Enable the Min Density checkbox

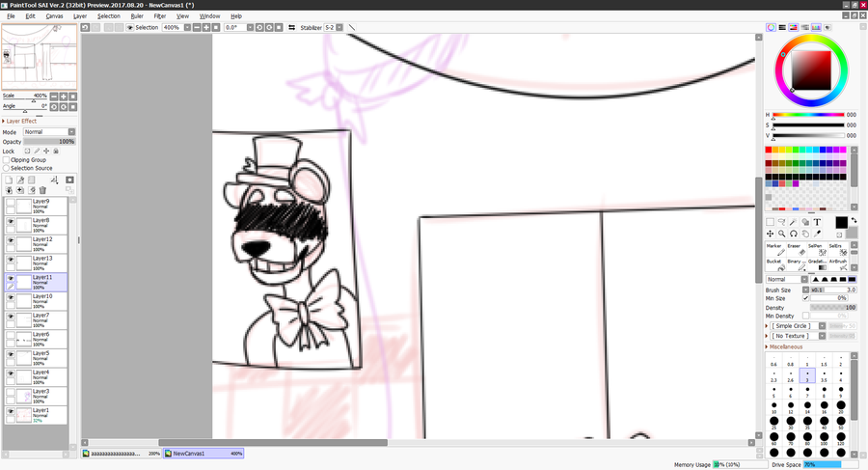click(806, 316)
